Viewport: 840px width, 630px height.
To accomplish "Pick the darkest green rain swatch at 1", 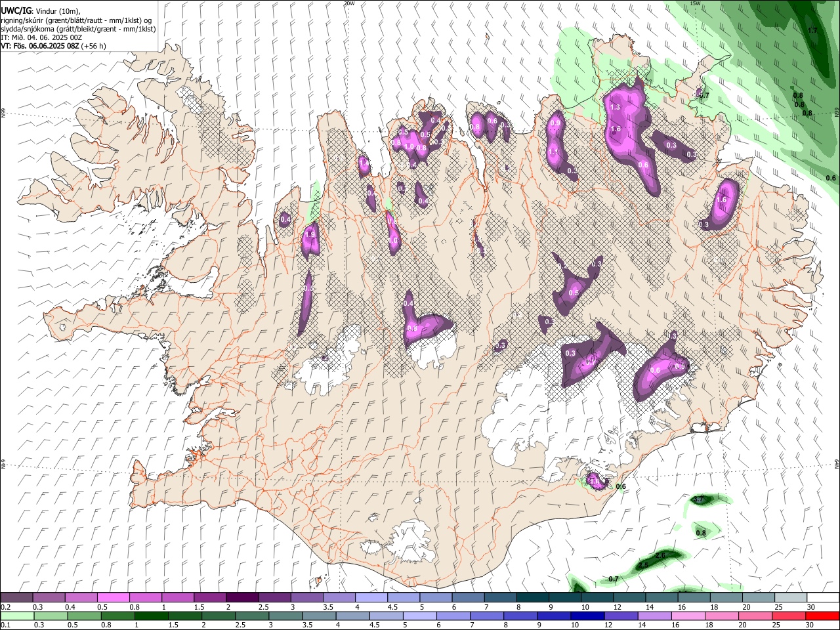I will tap(151, 616).
